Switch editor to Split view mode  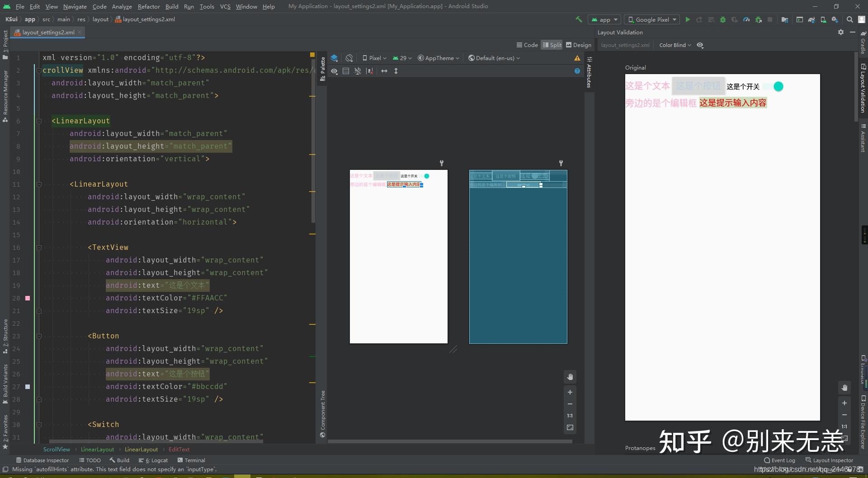click(x=552, y=45)
